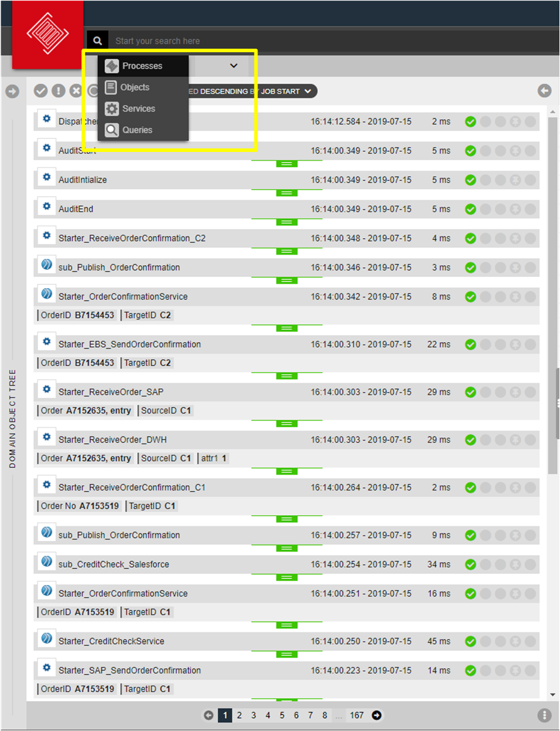The height and width of the screenshot is (731, 560).
Task: Click gear icon of Starter_ReceiveOrder_DWH
Action: point(47,436)
